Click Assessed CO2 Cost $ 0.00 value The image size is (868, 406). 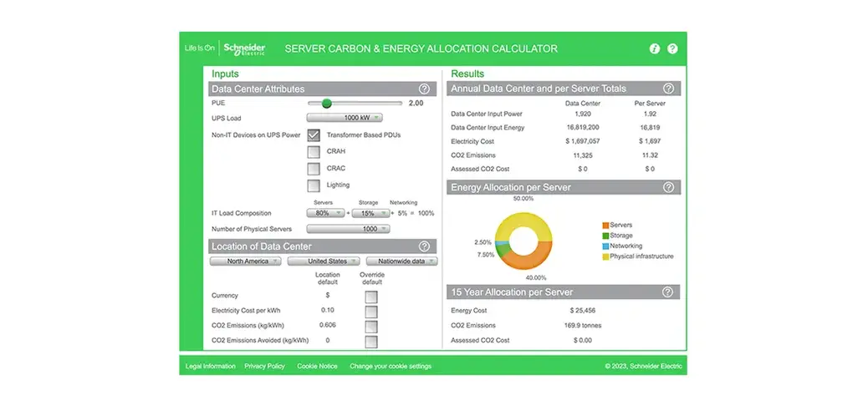(582, 341)
